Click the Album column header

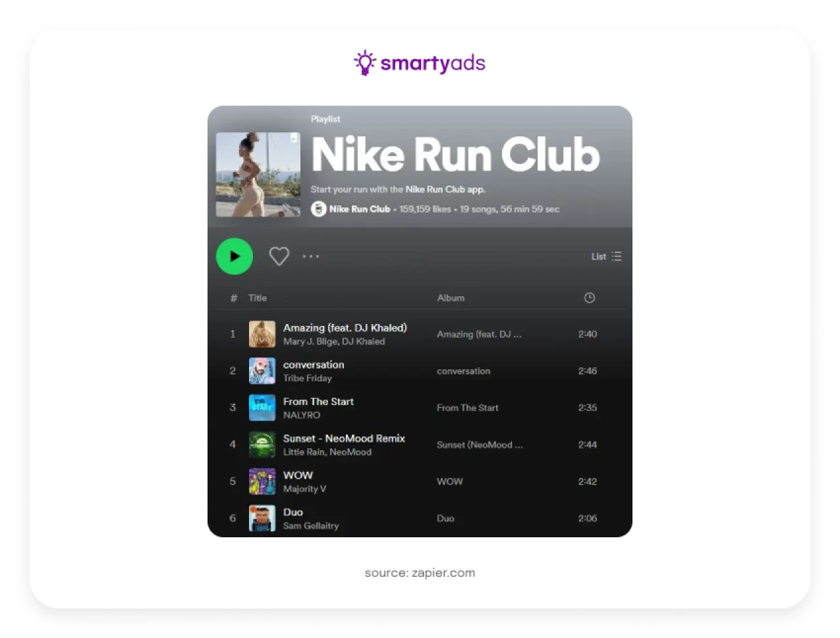click(451, 298)
